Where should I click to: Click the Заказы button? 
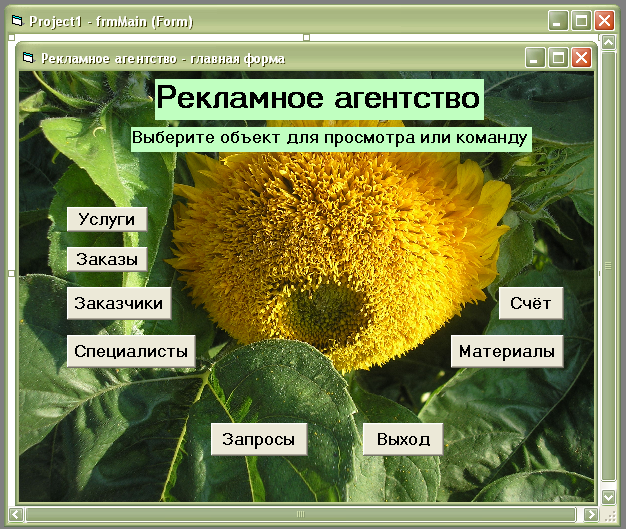pos(107,259)
